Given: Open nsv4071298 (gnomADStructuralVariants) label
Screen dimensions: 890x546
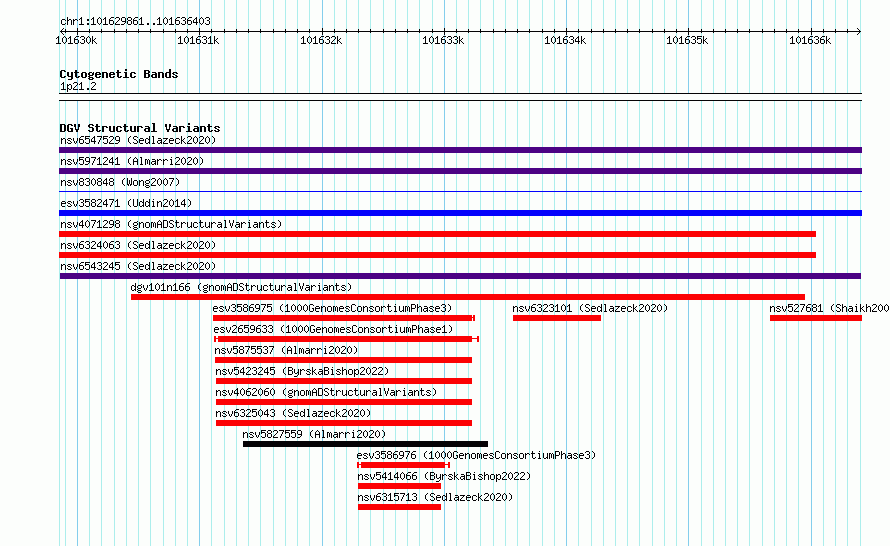Looking at the screenshot, I should click(171, 224).
